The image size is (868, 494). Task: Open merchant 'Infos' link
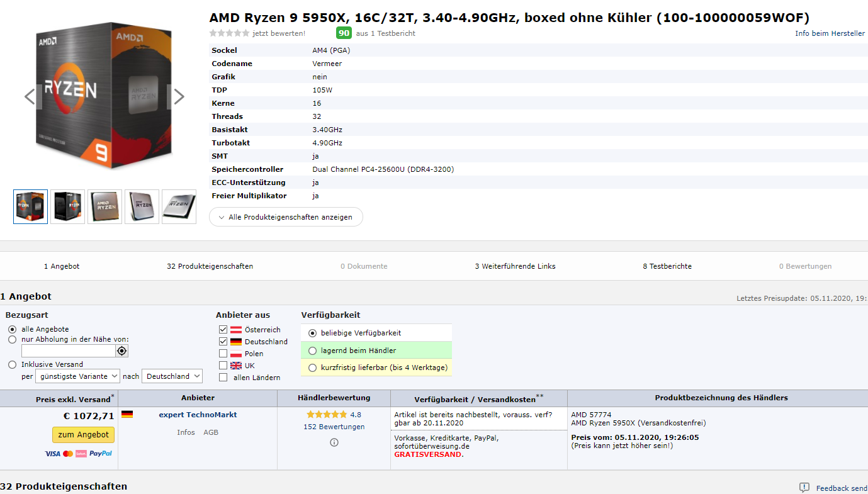click(x=186, y=432)
